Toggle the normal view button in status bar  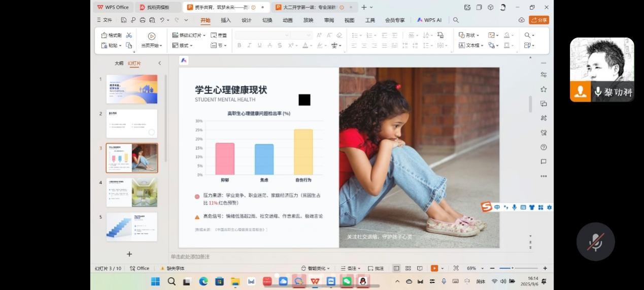coord(396,268)
